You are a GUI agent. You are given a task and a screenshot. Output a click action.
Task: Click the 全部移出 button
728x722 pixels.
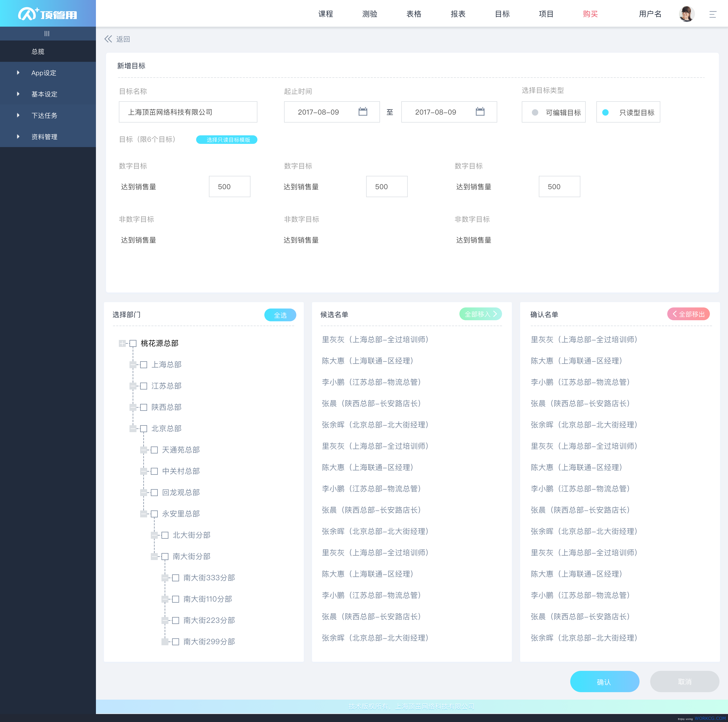click(x=689, y=314)
